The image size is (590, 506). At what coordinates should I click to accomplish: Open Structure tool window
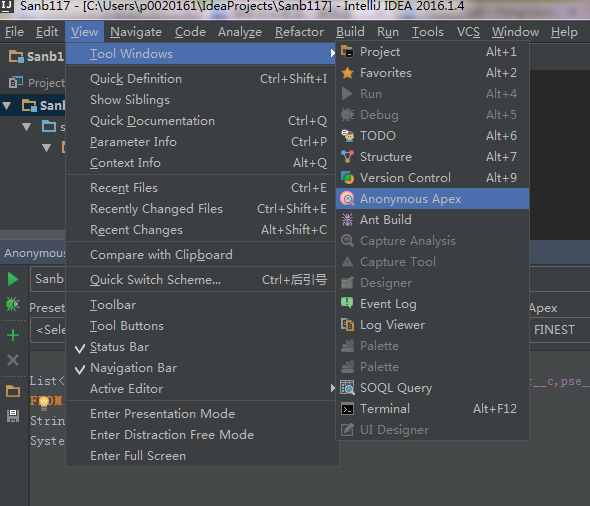pos(432,157)
